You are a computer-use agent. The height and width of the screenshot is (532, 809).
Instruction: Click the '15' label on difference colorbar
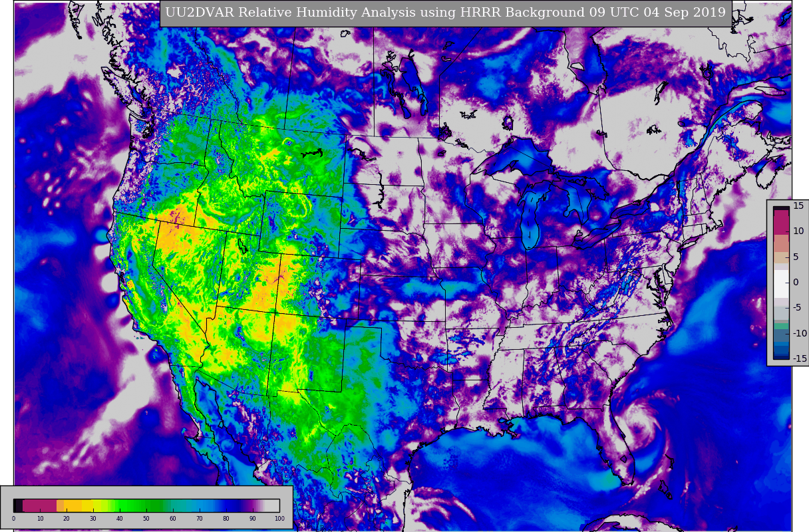[x=798, y=206]
